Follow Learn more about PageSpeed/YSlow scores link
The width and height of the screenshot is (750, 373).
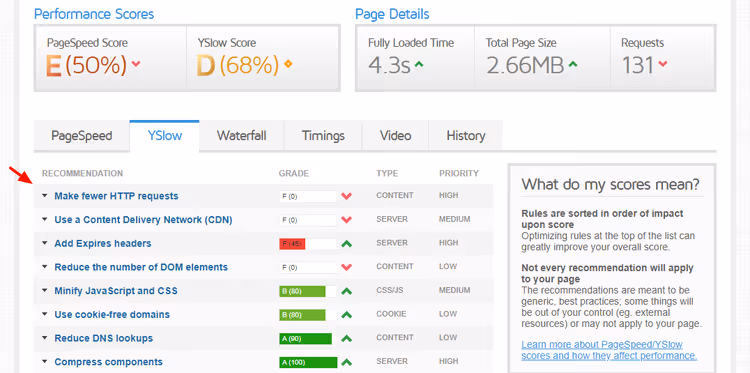[x=609, y=350]
